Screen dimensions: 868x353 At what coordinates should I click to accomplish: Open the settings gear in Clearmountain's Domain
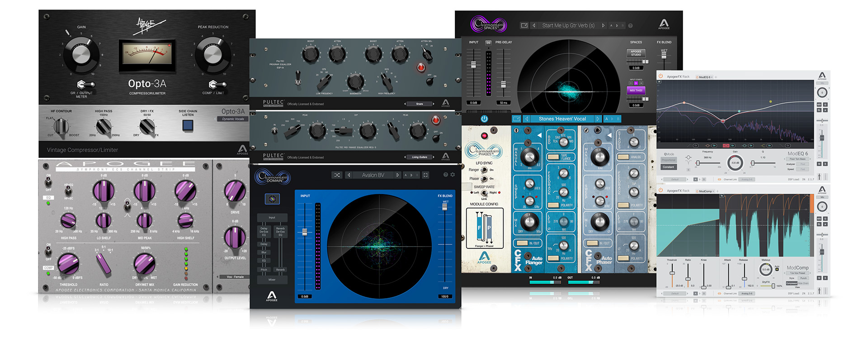tap(453, 175)
